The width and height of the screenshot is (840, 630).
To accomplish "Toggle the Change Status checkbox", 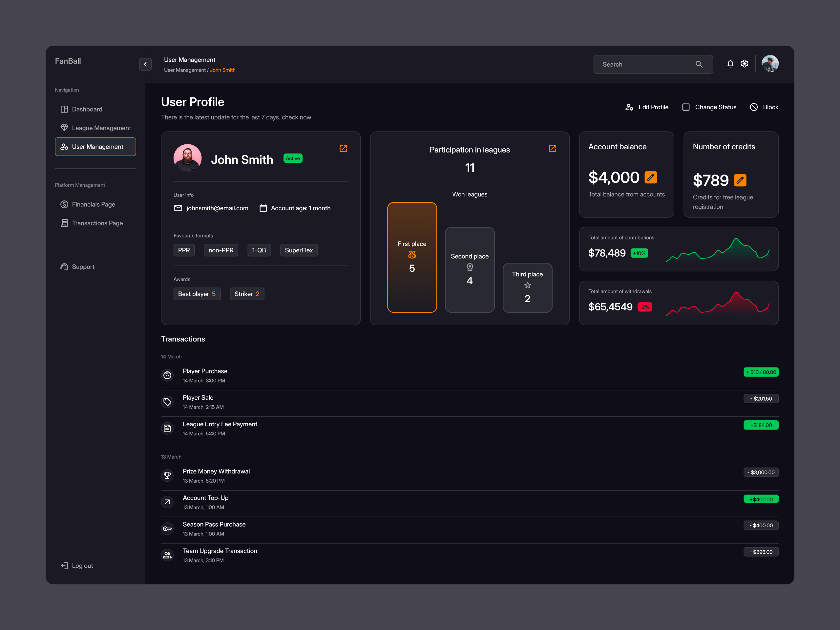I will click(x=686, y=107).
